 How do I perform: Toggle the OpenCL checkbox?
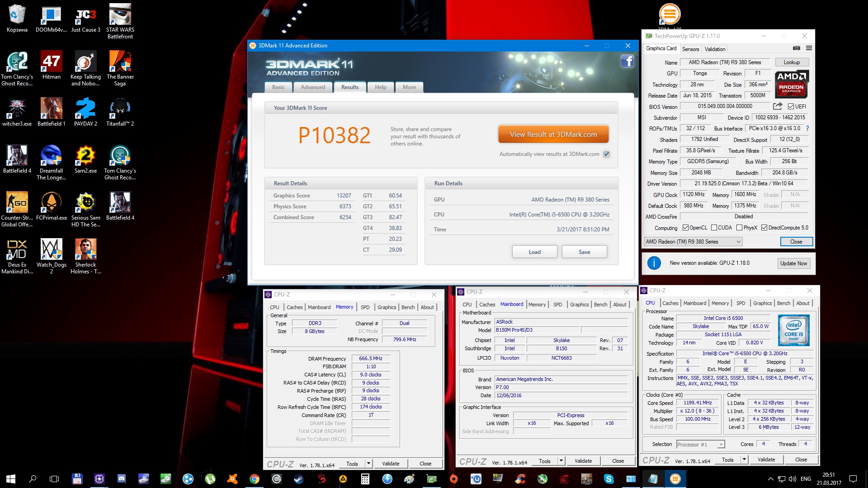tap(685, 228)
